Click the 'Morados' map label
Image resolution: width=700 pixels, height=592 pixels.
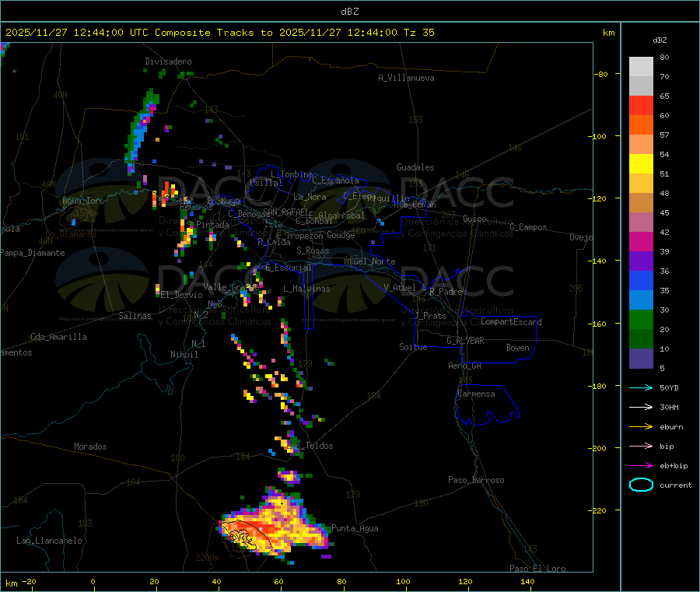click(90, 447)
